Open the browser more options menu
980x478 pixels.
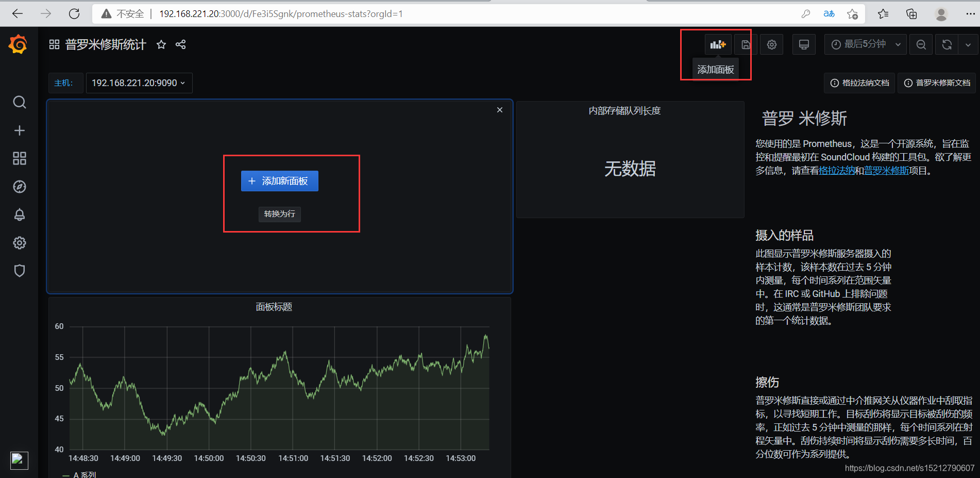[970, 14]
